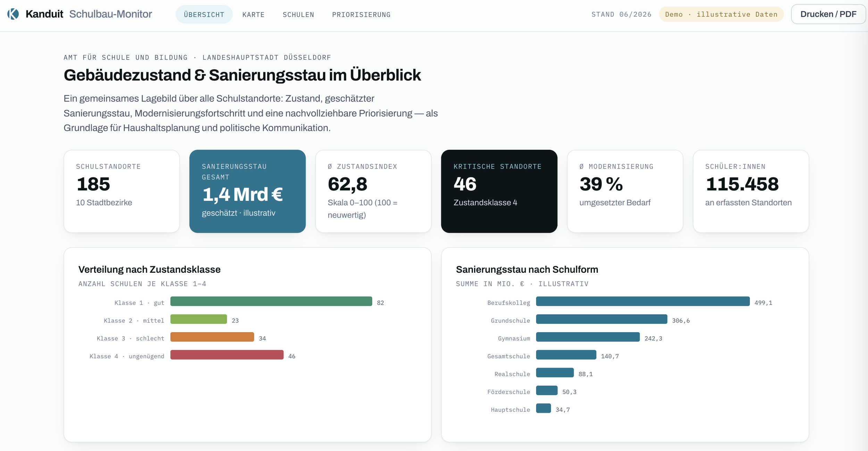Click the geschätzt · illustrativ caption

(x=239, y=213)
